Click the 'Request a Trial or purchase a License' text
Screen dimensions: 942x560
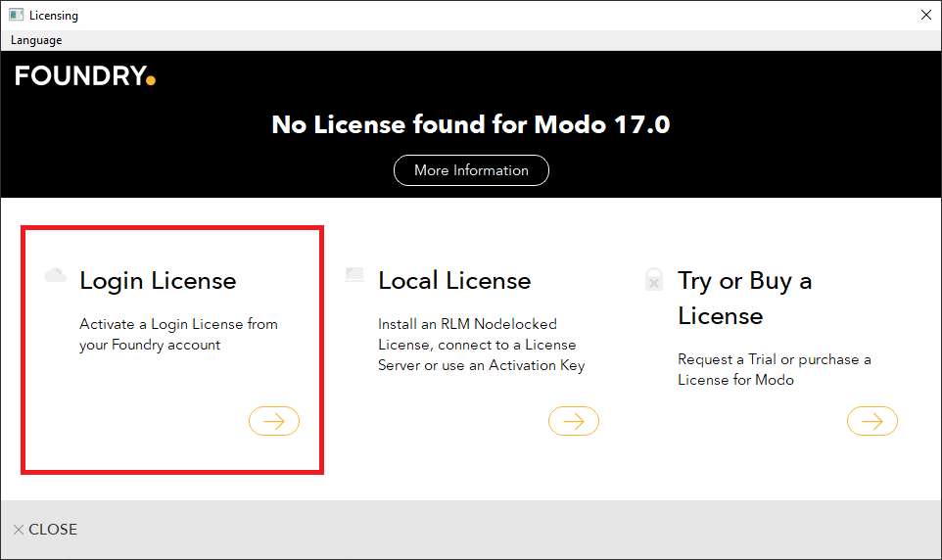point(775,369)
